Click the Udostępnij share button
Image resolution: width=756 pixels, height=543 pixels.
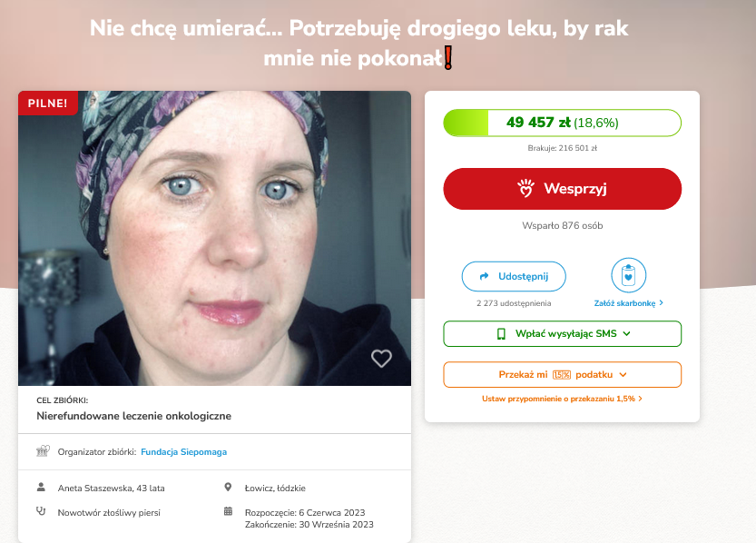[x=514, y=276]
